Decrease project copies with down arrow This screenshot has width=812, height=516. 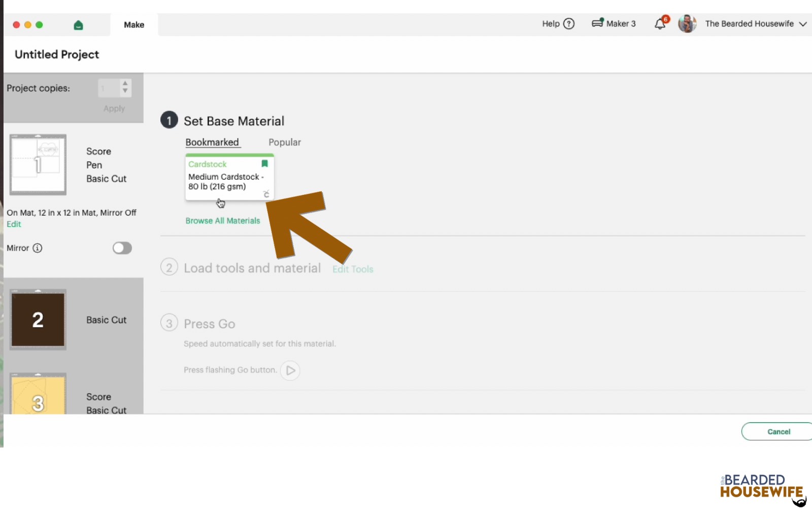click(x=125, y=91)
